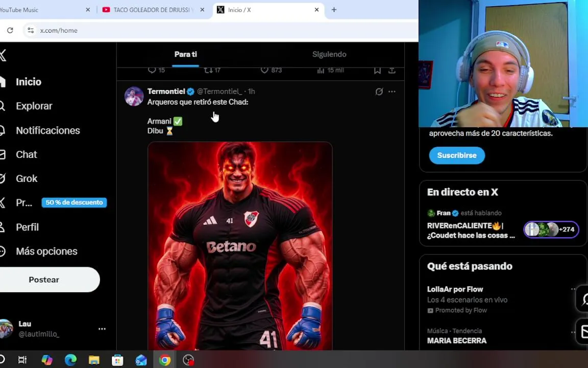Open the OBS recording app in taskbar
This screenshot has width=588, height=368.
pos(188,360)
